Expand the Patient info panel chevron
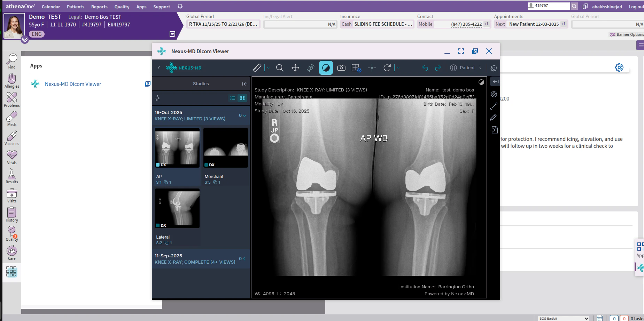 (x=481, y=68)
